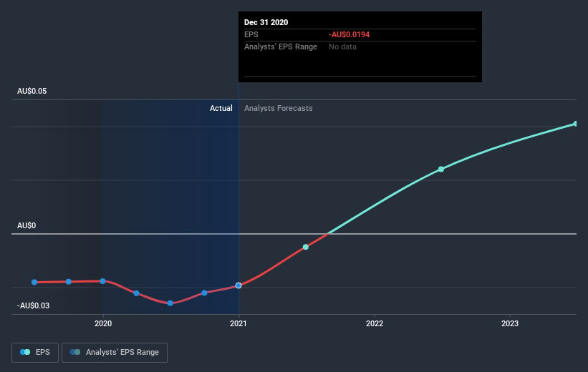Click the Actual section label
Viewport: 588px width, 372px height.
pos(221,108)
